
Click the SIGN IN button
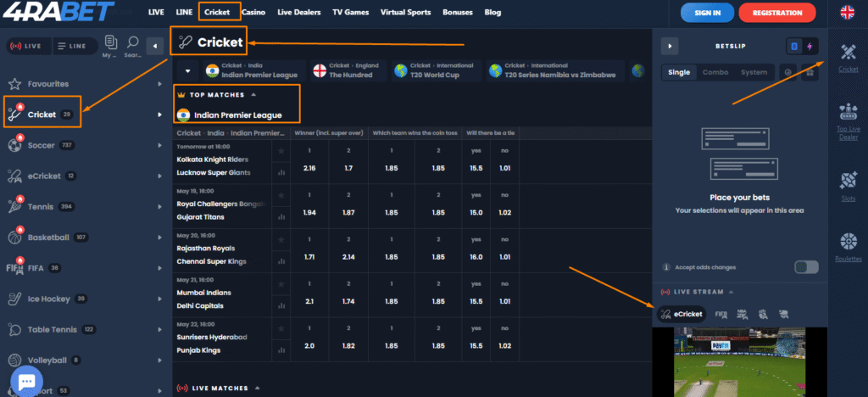coord(708,13)
